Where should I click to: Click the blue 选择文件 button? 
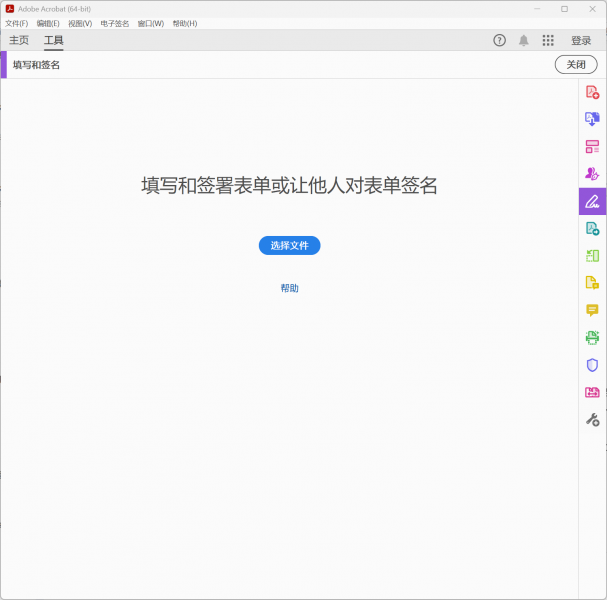(290, 245)
